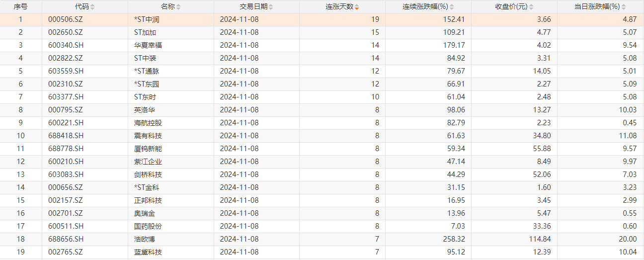The image size is (644, 260).
Task: Click stock code 600511.SH
Action: (65, 226)
